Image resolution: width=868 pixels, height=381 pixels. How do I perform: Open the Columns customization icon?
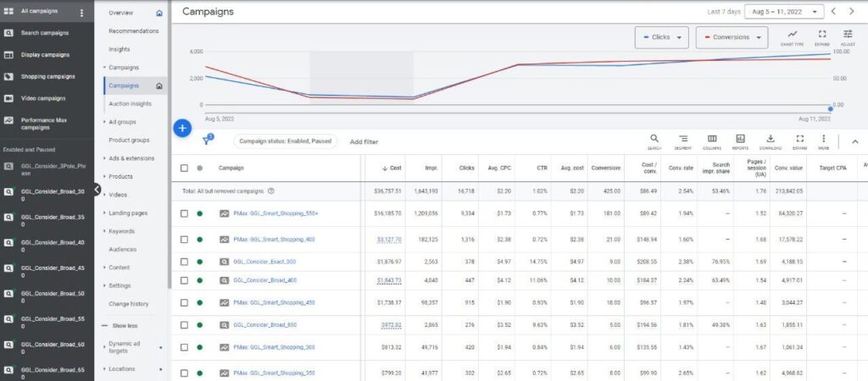[712, 141]
